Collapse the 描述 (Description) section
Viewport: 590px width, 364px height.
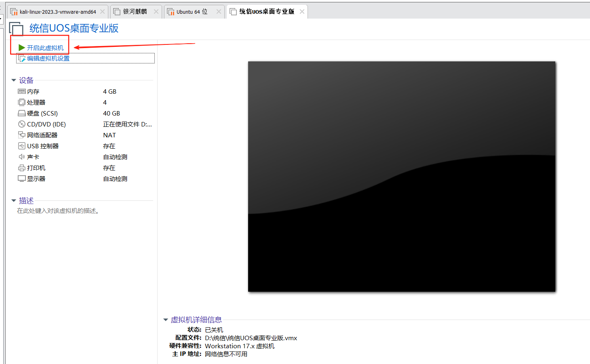click(14, 201)
